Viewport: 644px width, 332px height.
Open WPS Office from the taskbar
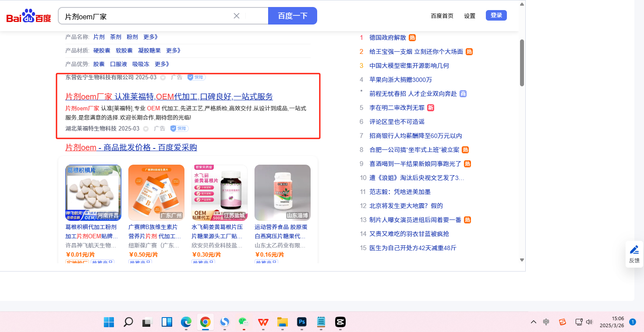point(263,322)
